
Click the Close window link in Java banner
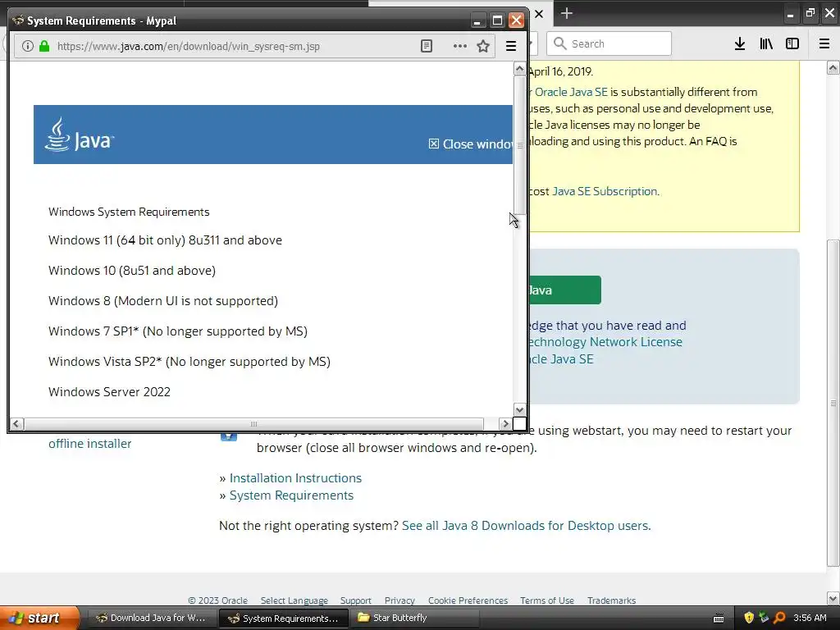(x=470, y=144)
